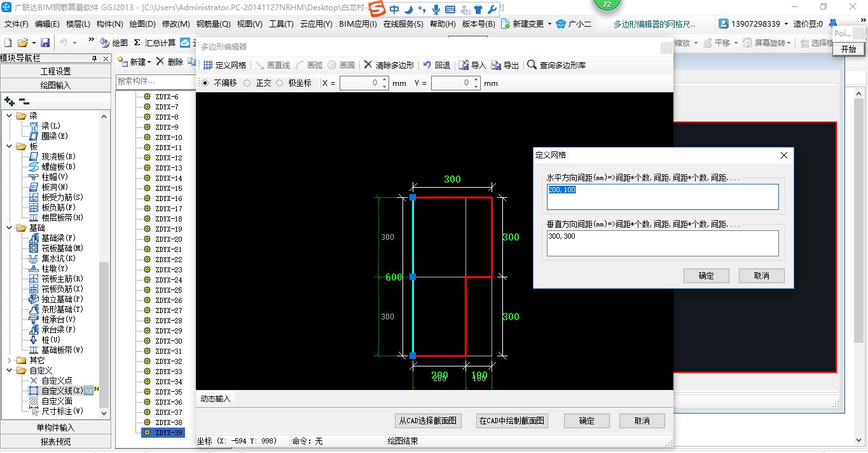Open the 绘图 drawing tool
This screenshot has width=868, height=453.
pyautogui.click(x=114, y=43)
